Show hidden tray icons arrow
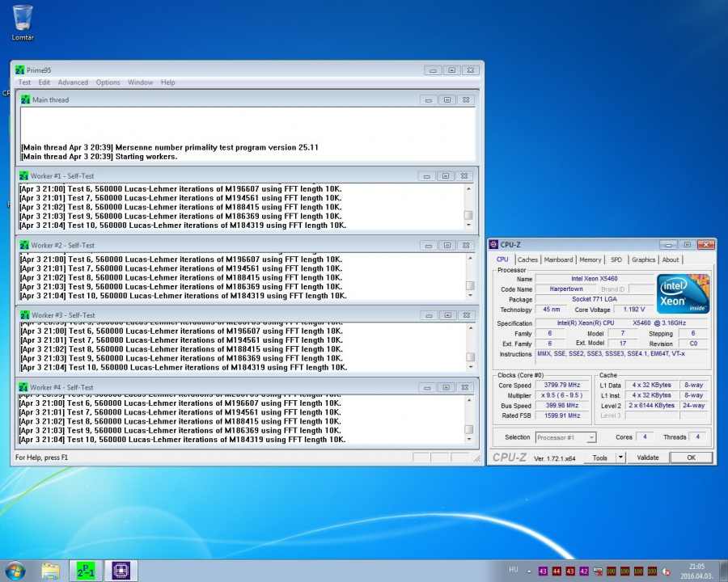The height and width of the screenshot is (582, 728). (x=529, y=571)
